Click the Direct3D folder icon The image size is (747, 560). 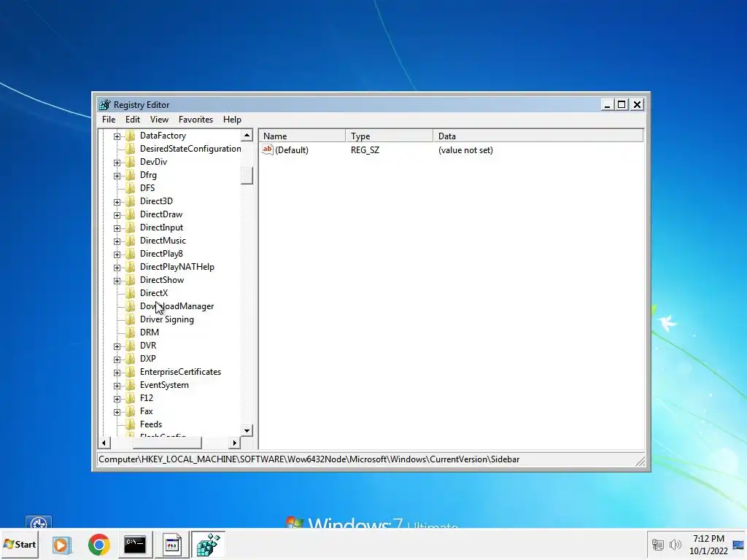tap(130, 201)
